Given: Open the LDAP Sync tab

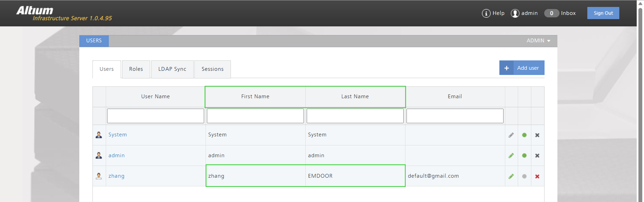Looking at the screenshot, I should point(172,69).
